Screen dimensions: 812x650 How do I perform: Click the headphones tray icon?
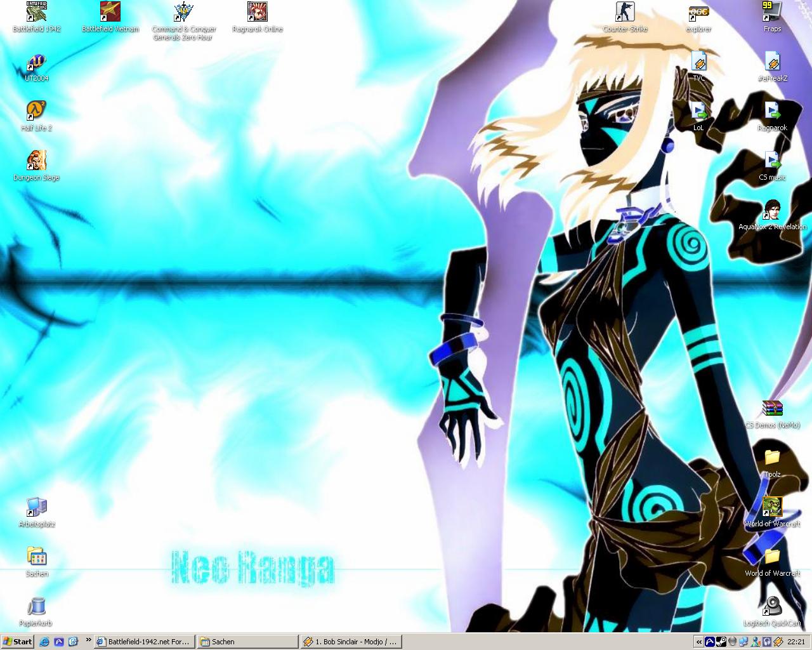pyautogui.click(x=766, y=642)
